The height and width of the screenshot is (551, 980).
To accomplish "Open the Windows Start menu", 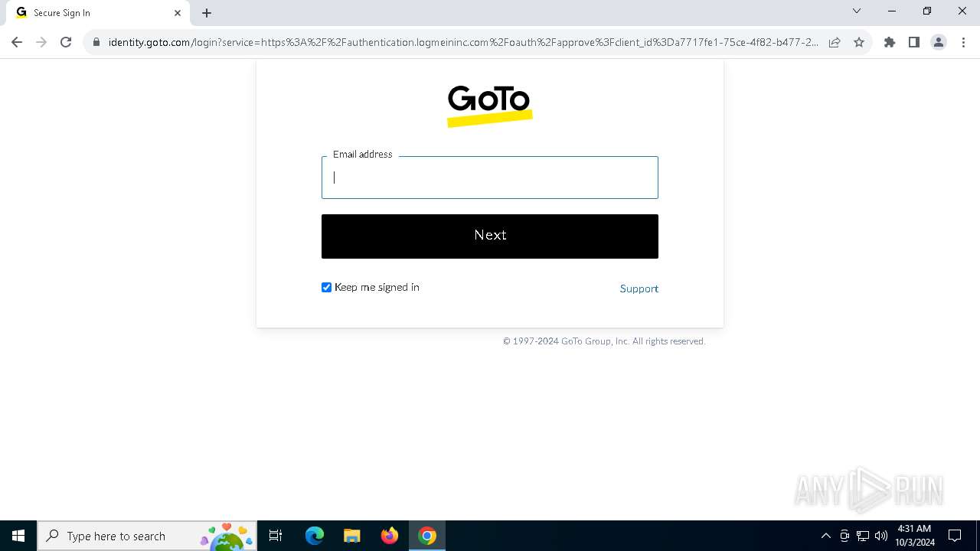I will coord(18,536).
